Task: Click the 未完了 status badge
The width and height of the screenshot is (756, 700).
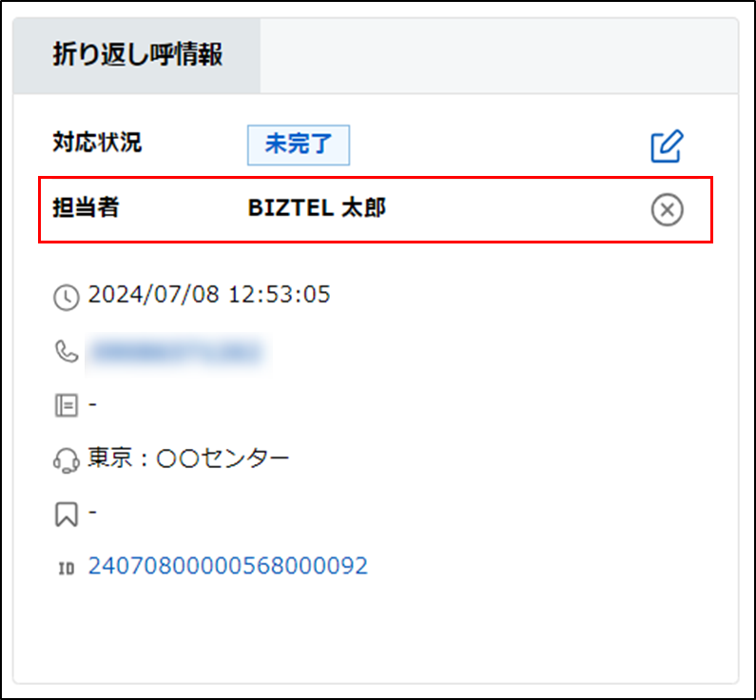Action: pos(299,145)
